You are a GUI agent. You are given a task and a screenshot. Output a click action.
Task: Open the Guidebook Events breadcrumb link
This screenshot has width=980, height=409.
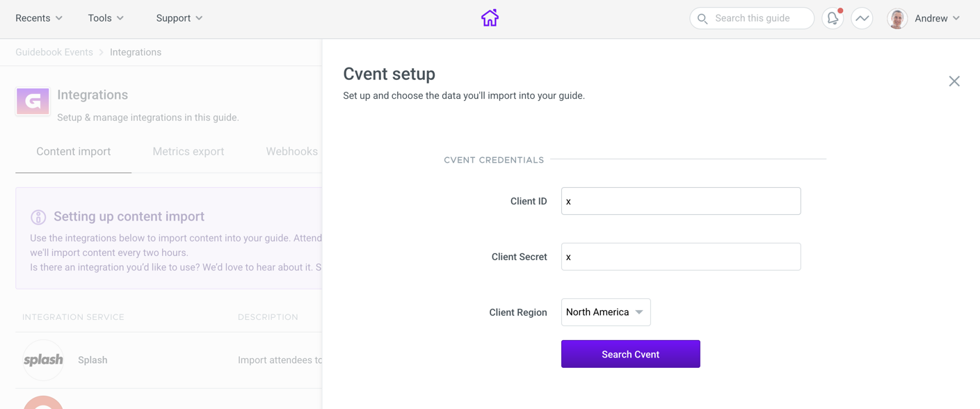[54, 52]
